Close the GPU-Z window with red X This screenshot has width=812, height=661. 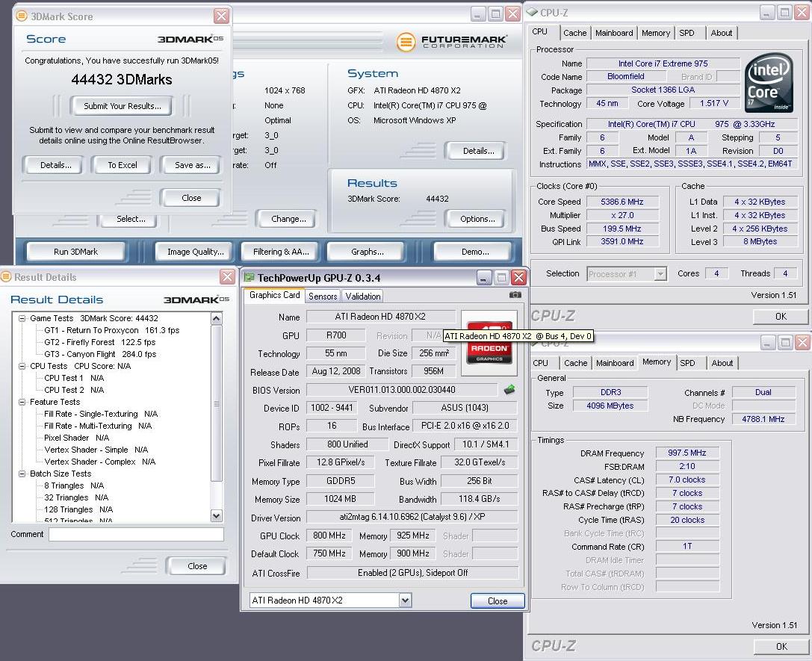pos(518,277)
